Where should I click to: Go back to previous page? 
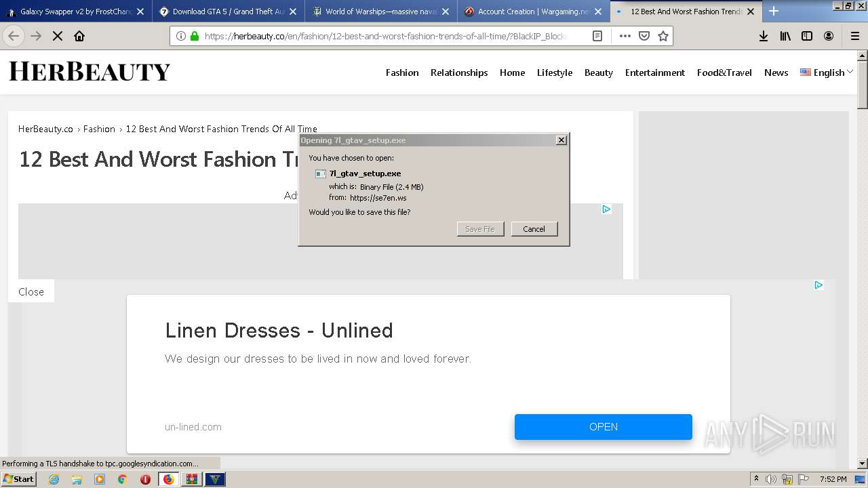click(x=14, y=36)
